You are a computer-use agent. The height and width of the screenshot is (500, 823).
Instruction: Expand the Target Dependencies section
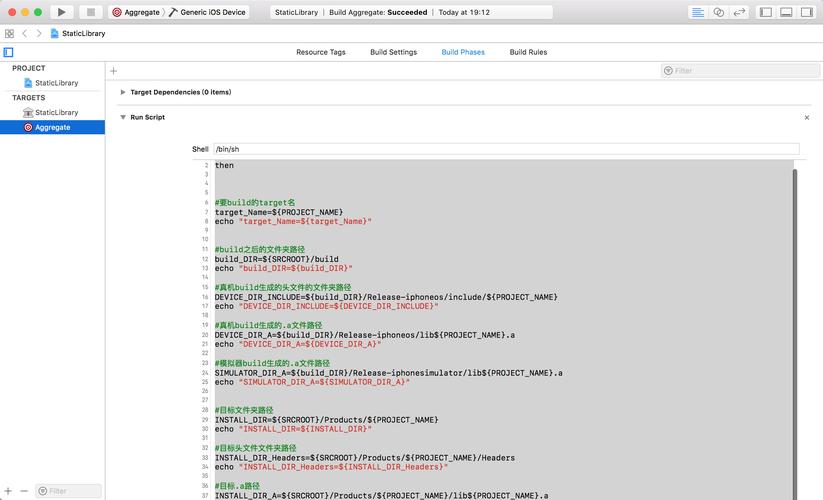pos(123,92)
